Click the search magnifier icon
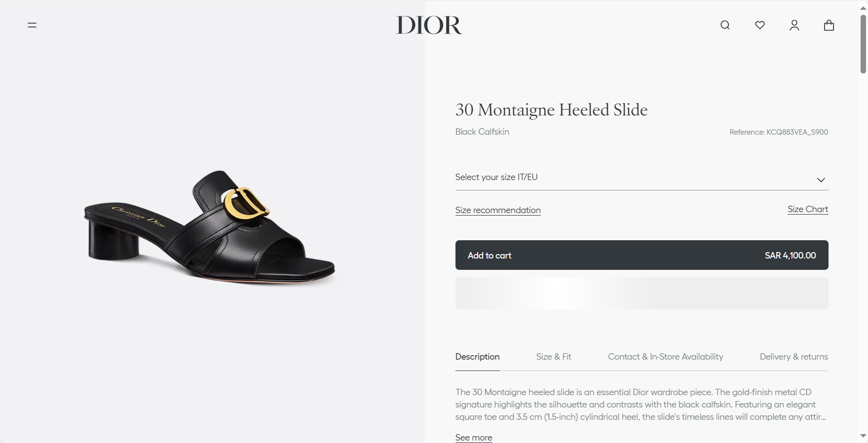 point(725,25)
